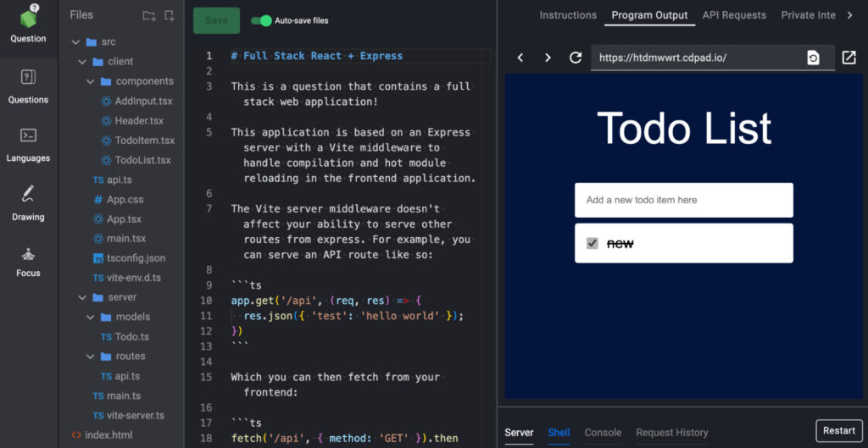Click the new folder icon in Files
This screenshot has height=448, width=868.
coord(149,15)
